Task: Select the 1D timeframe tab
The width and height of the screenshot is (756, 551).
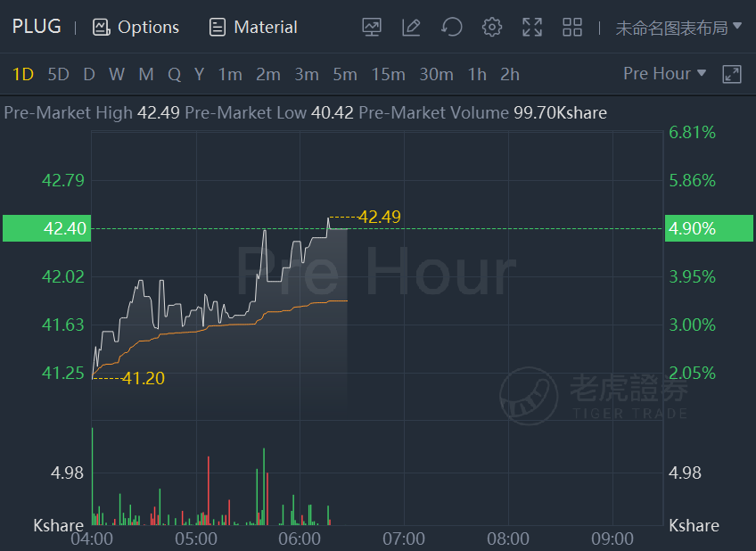Action: 22,75
